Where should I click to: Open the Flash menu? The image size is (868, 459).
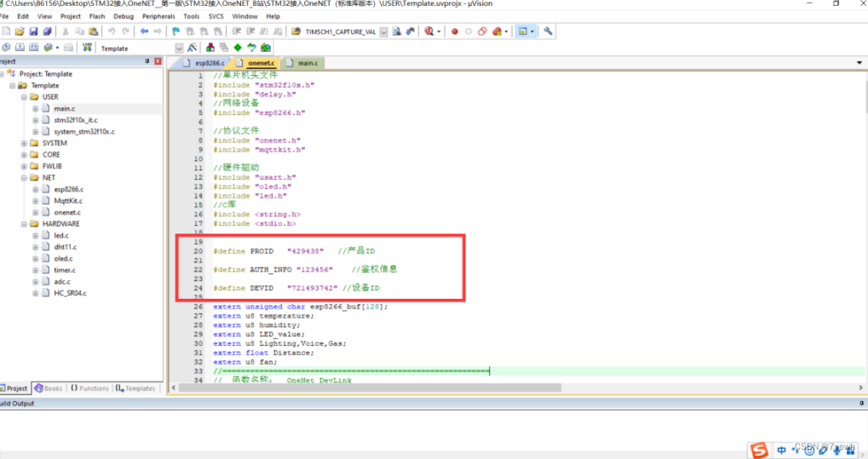97,17
